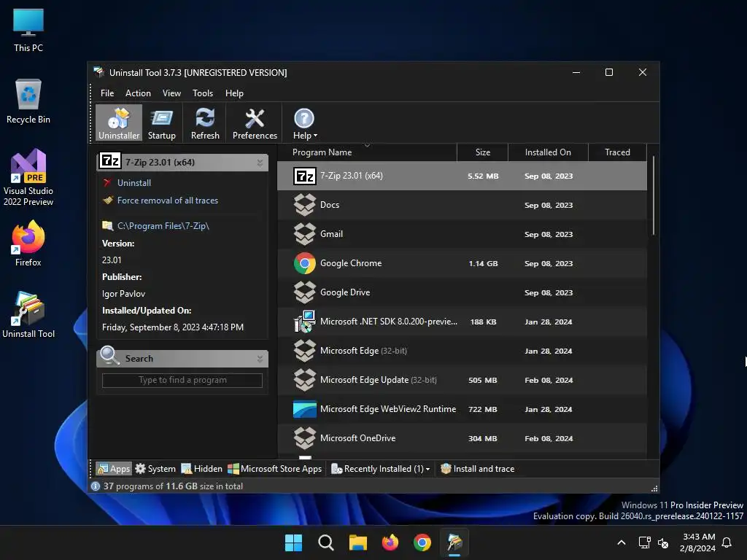Viewport: 747px width, 560px height.
Task: Open the Uninstaller toolbar section
Action: [x=119, y=122]
